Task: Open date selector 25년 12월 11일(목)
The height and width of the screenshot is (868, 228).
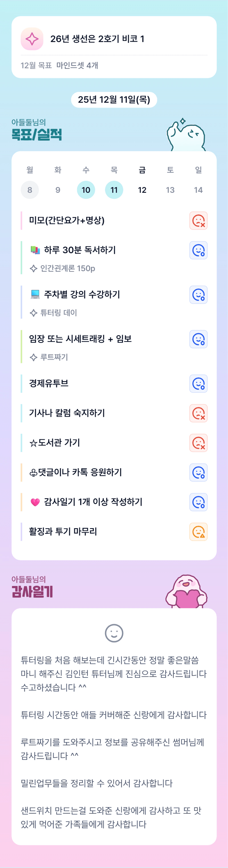Action: coord(114,100)
